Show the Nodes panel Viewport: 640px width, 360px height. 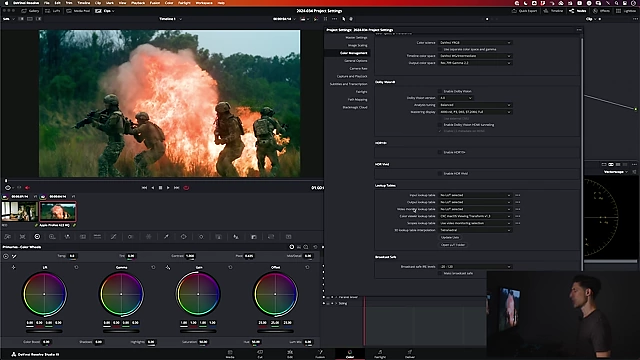[x=578, y=11]
